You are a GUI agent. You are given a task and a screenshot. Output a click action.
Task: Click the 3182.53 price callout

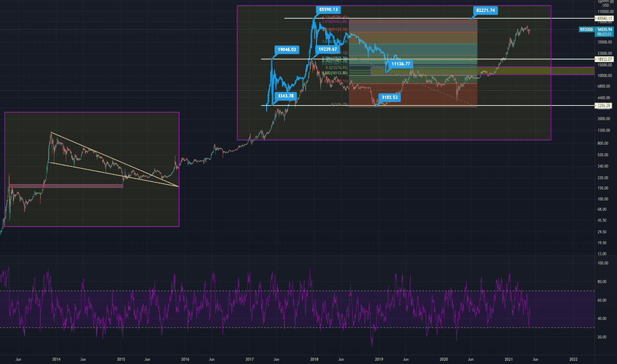[x=389, y=97]
